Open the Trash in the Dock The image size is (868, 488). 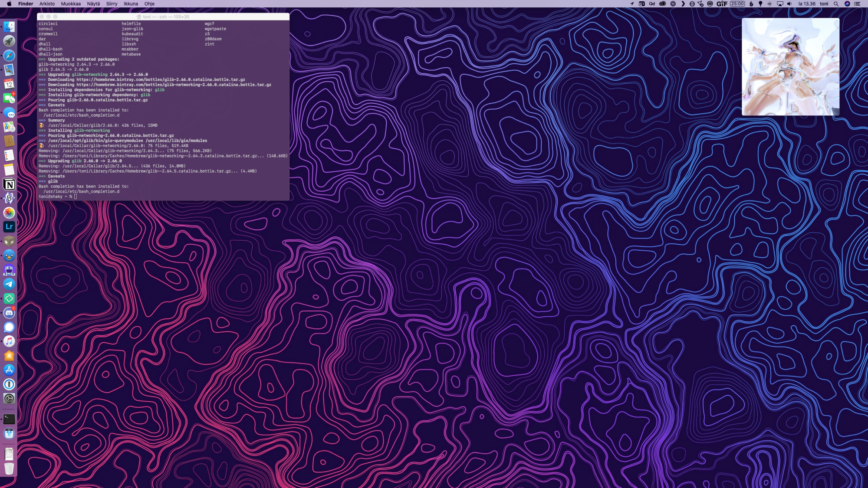click(9, 468)
